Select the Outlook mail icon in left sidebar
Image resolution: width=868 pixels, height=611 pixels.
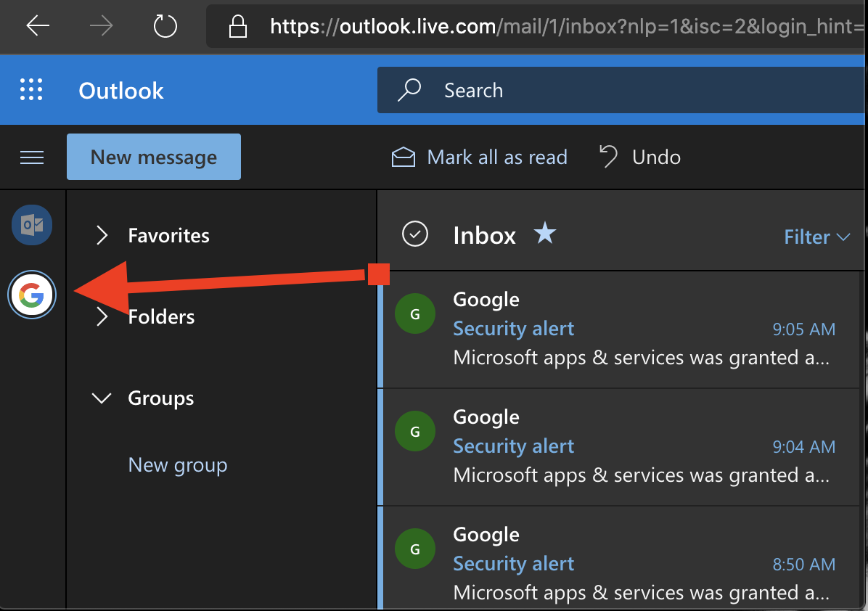[31, 225]
